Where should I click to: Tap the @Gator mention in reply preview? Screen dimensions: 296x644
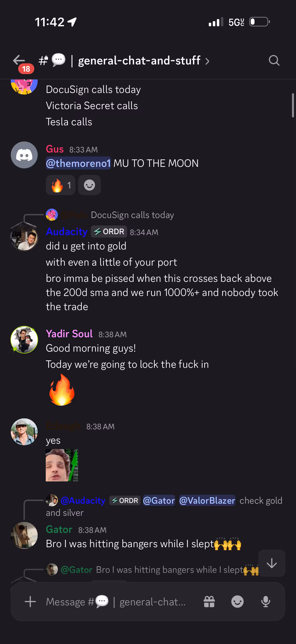[x=159, y=501]
